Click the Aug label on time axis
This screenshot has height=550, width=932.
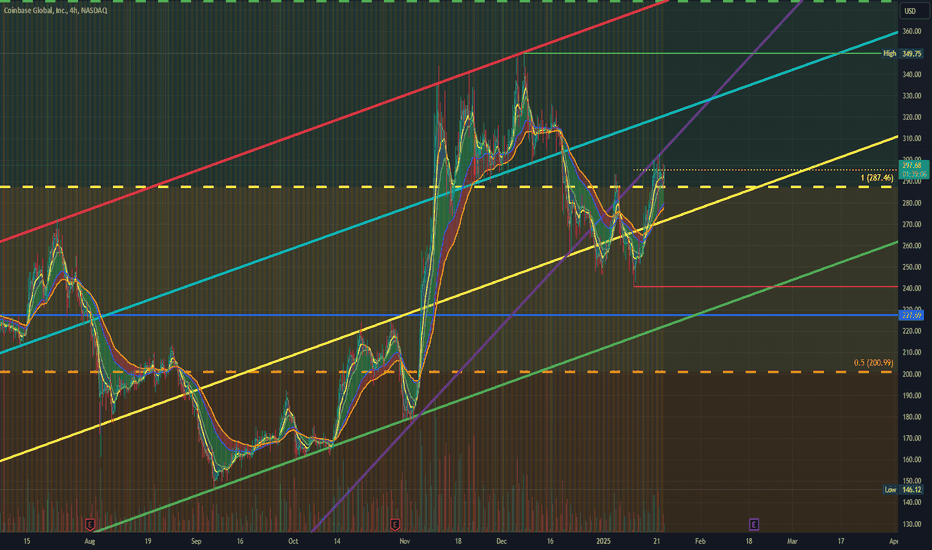pyautogui.click(x=90, y=541)
